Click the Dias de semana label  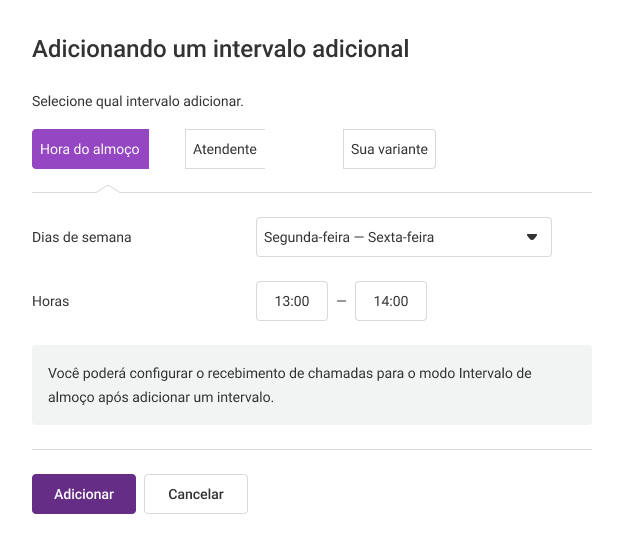tap(82, 237)
